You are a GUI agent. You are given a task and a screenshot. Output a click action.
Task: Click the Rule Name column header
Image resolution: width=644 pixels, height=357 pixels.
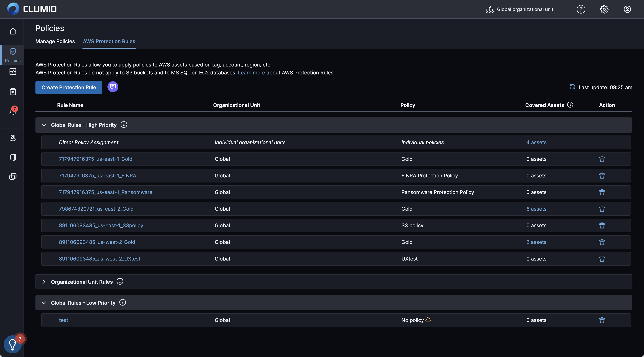(70, 105)
